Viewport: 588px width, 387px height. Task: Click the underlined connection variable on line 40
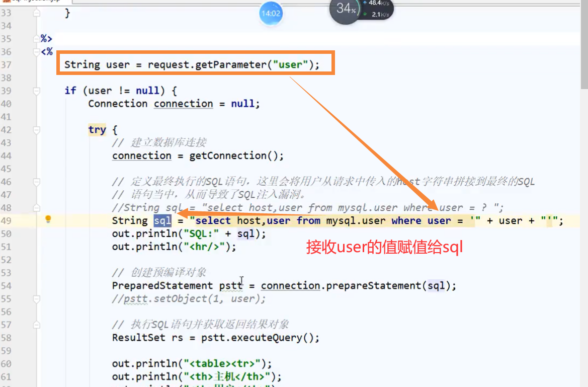184,104
